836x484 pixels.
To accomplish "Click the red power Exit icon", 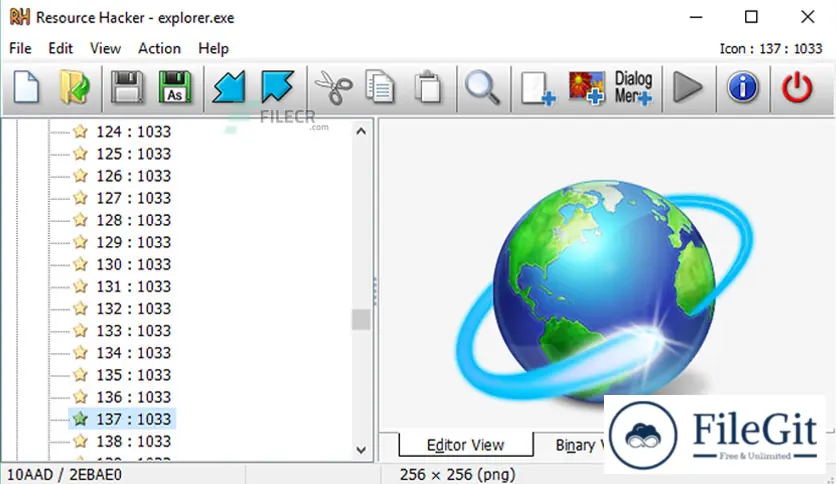I will (x=797, y=87).
